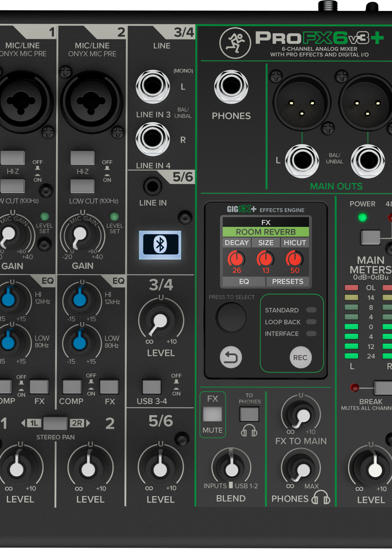Select the ROOM REVERB preset bar
This screenshot has height=549, width=392.
pos(266,232)
